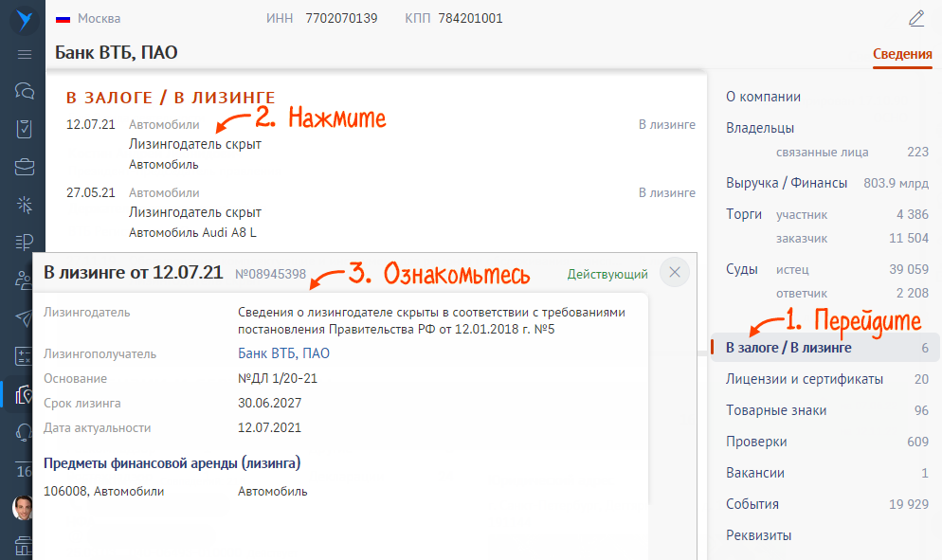This screenshot has height=560, width=942.
Task: Close the leasing details popup
Action: [675, 272]
